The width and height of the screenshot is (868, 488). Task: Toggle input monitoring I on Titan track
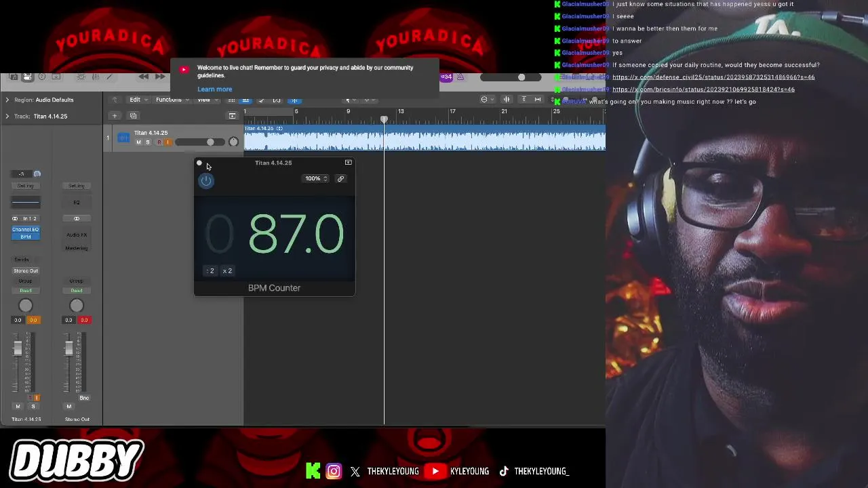pyautogui.click(x=167, y=142)
